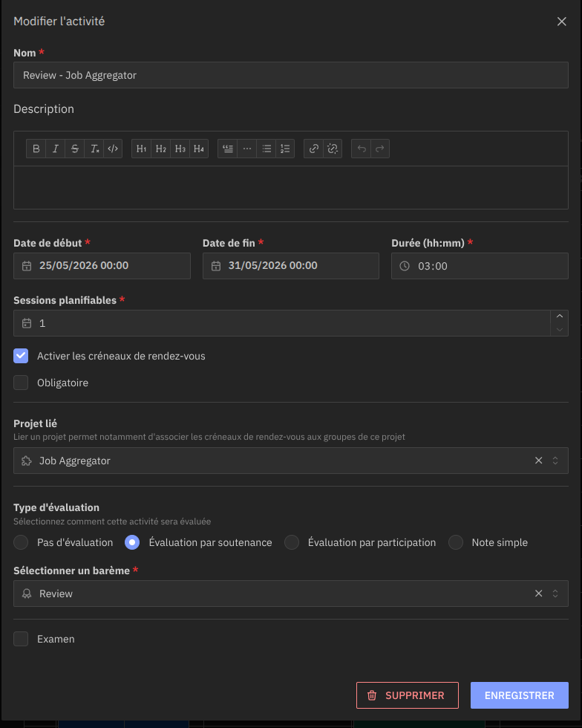Clear the Job Aggregator linked project
Image resolution: width=582 pixels, height=728 pixels.
tap(538, 461)
